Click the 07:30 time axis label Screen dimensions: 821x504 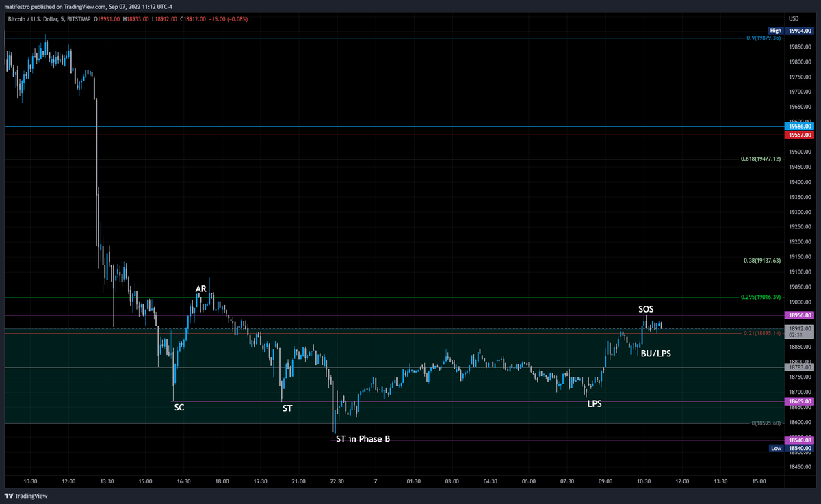566,481
